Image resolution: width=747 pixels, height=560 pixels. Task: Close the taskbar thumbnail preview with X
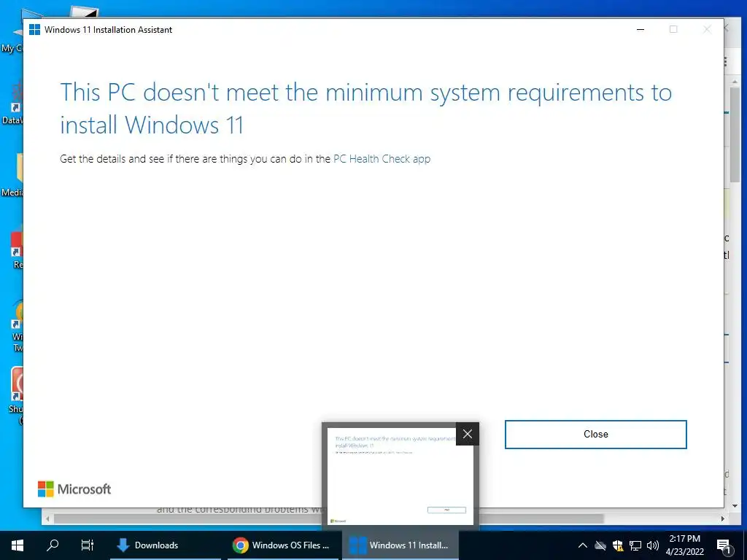(468, 434)
